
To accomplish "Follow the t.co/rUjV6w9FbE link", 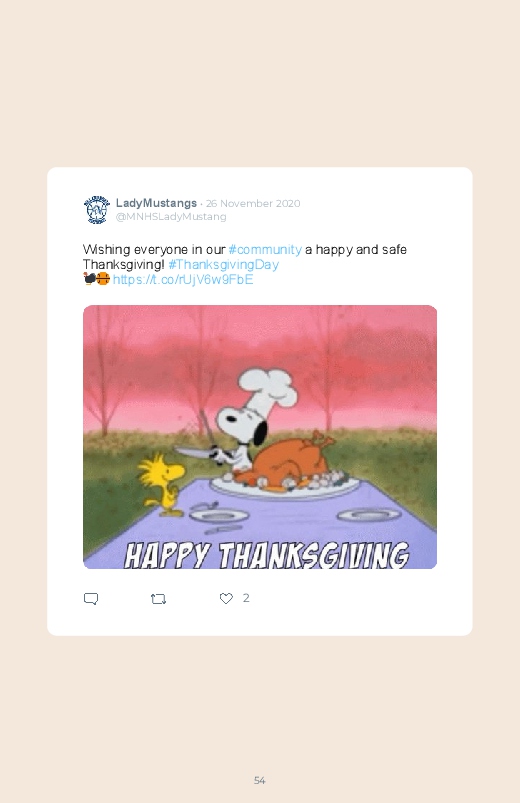I will click(183, 280).
